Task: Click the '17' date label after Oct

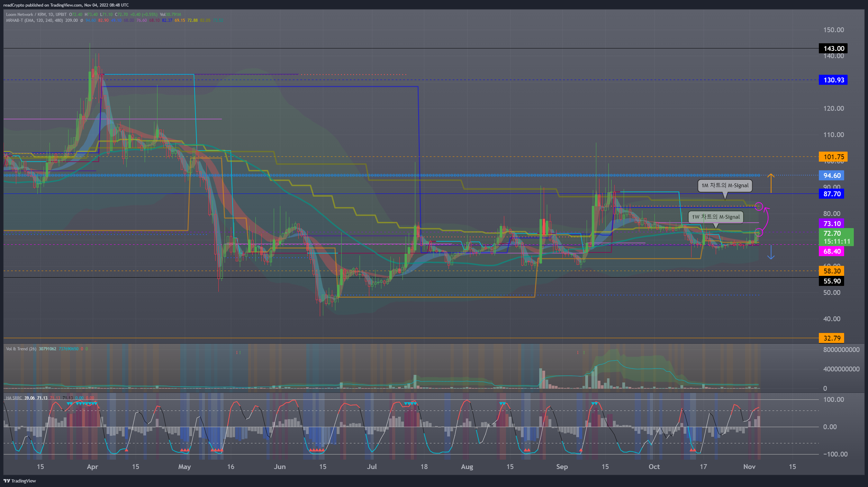Action: [x=703, y=467]
